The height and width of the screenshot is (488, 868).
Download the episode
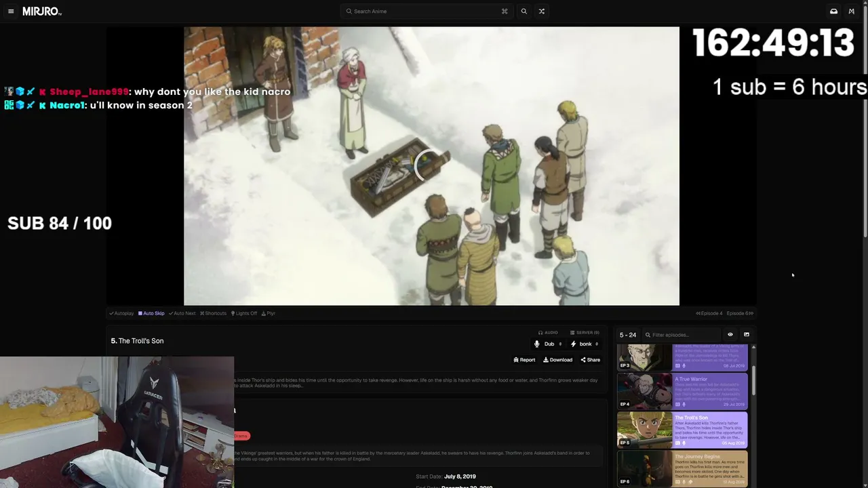[x=557, y=360]
